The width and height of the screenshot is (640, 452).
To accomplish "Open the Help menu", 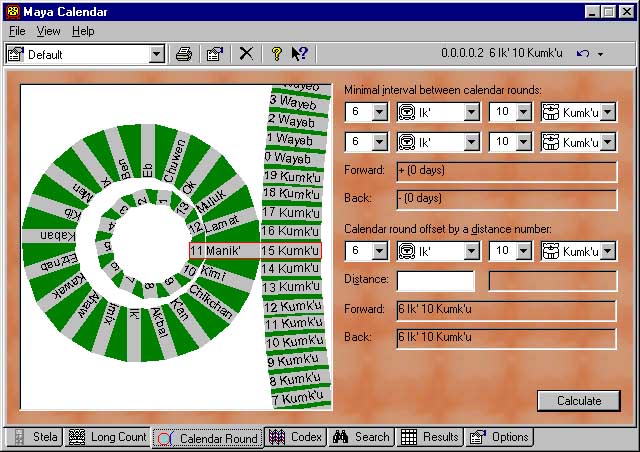I will (x=83, y=31).
